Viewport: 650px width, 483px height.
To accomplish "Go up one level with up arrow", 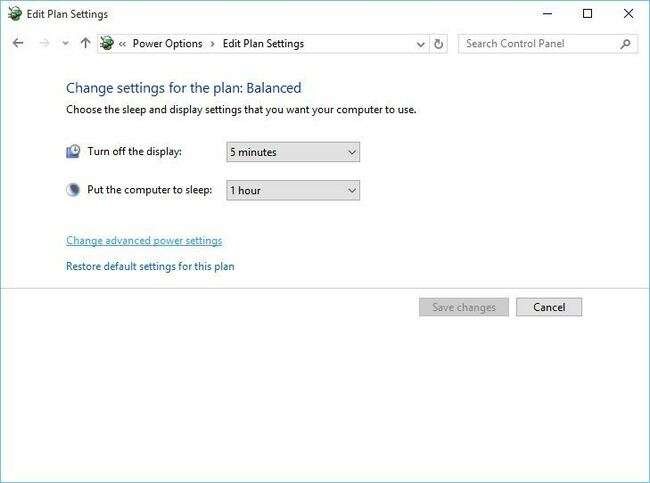I will [x=85, y=43].
